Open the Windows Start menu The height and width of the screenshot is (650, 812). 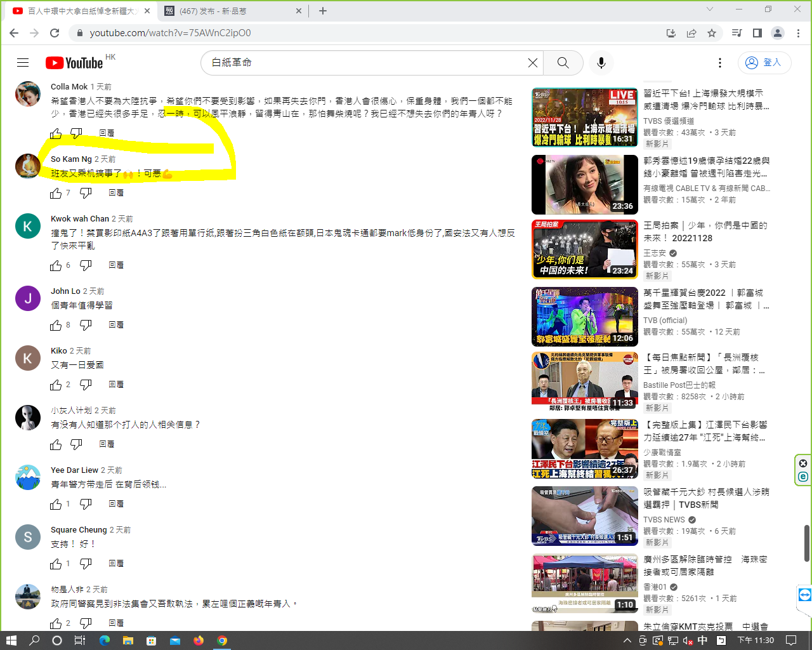pos(11,640)
